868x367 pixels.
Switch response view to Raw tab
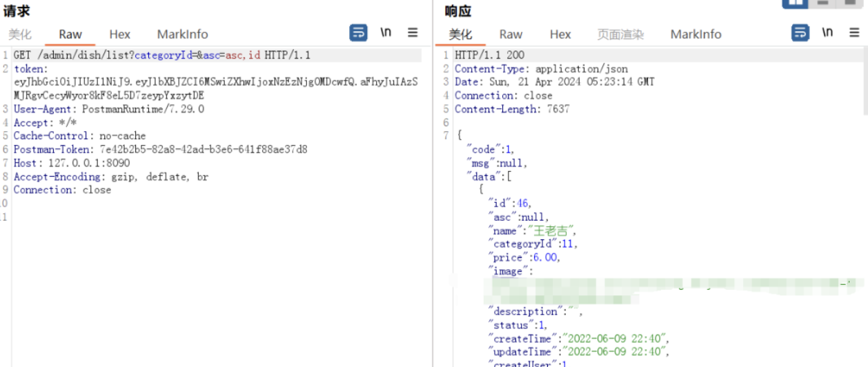[511, 34]
